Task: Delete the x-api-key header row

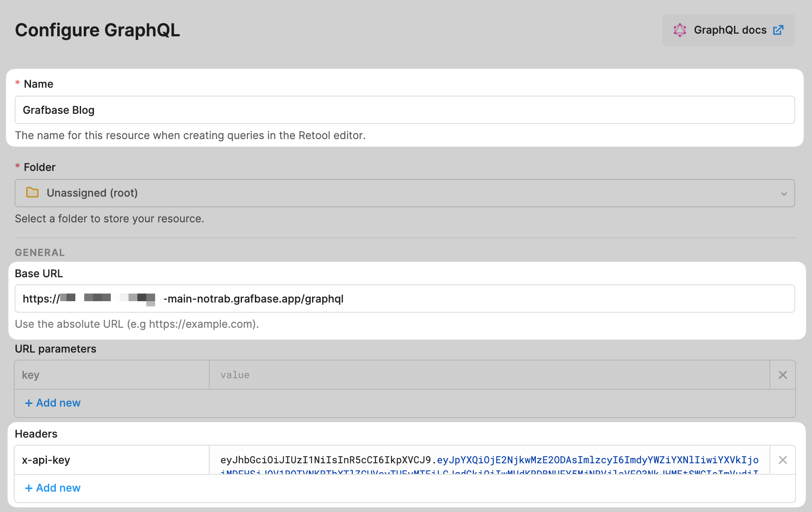Action: click(x=783, y=460)
